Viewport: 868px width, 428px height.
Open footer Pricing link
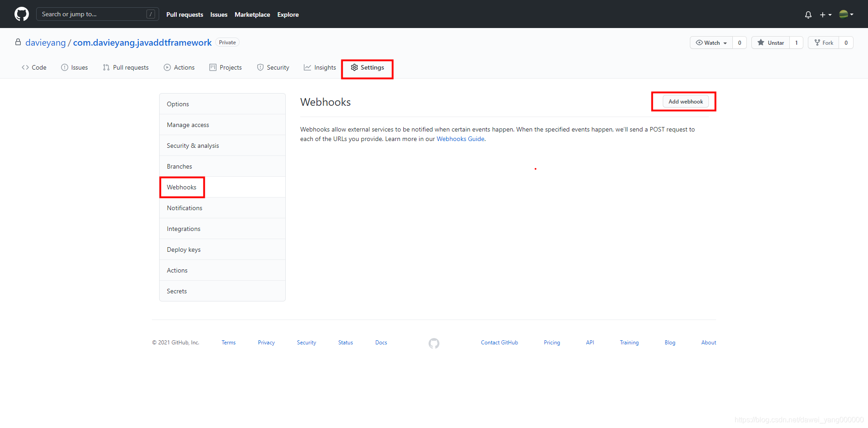(552, 343)
